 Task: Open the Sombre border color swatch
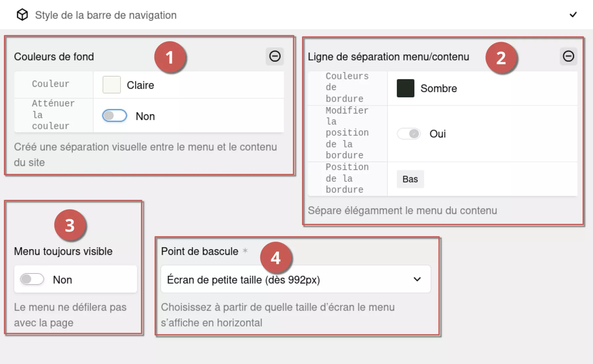[x=405, y=88]
